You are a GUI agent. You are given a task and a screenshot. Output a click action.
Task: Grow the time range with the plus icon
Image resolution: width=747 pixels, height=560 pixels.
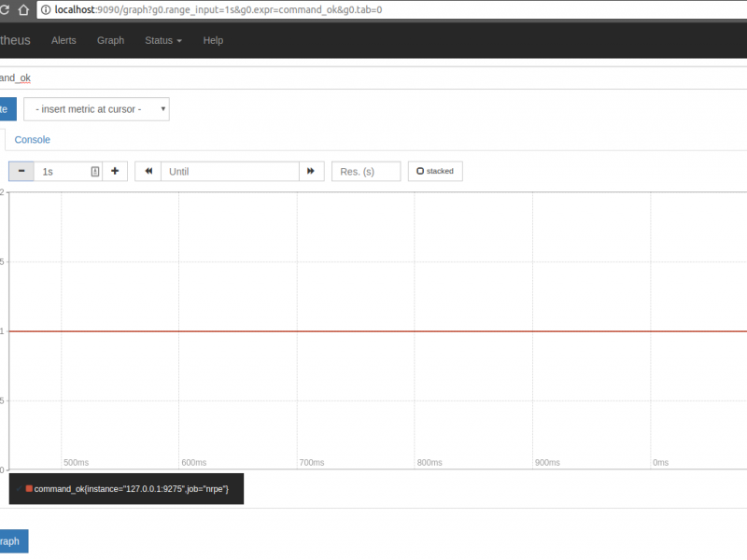tap(114, 171)
